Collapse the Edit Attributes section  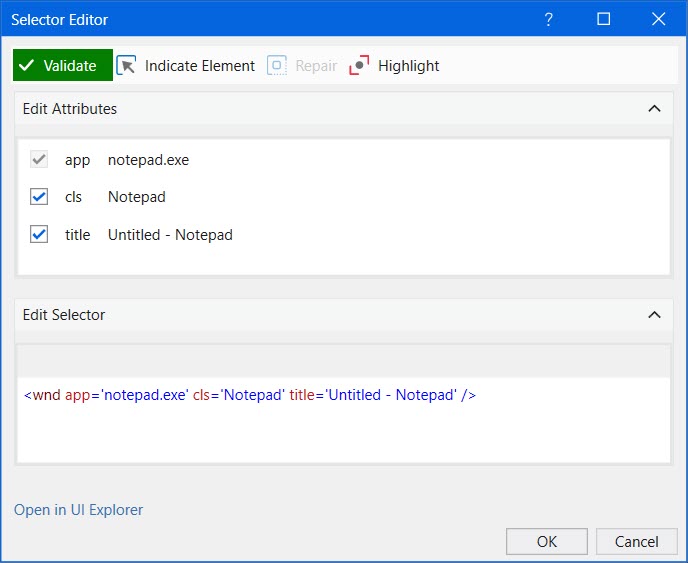pyautogui.click(x=654, y=108)
